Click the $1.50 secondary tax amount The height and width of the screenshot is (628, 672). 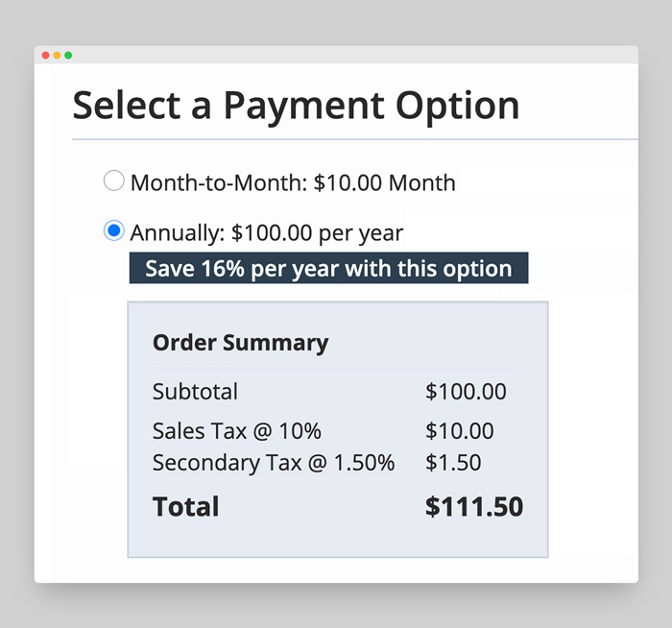(x=453, y=463)
